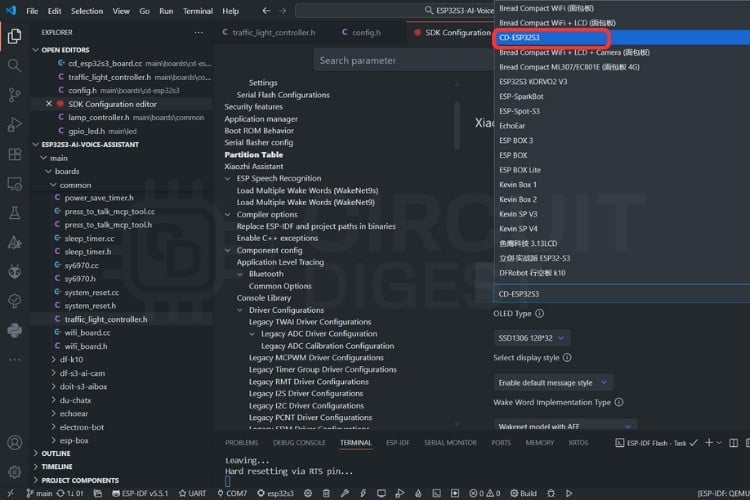750x500 pixels.
Task: Switch to the PROBLEMS panel tab
Action: point(242,443)
